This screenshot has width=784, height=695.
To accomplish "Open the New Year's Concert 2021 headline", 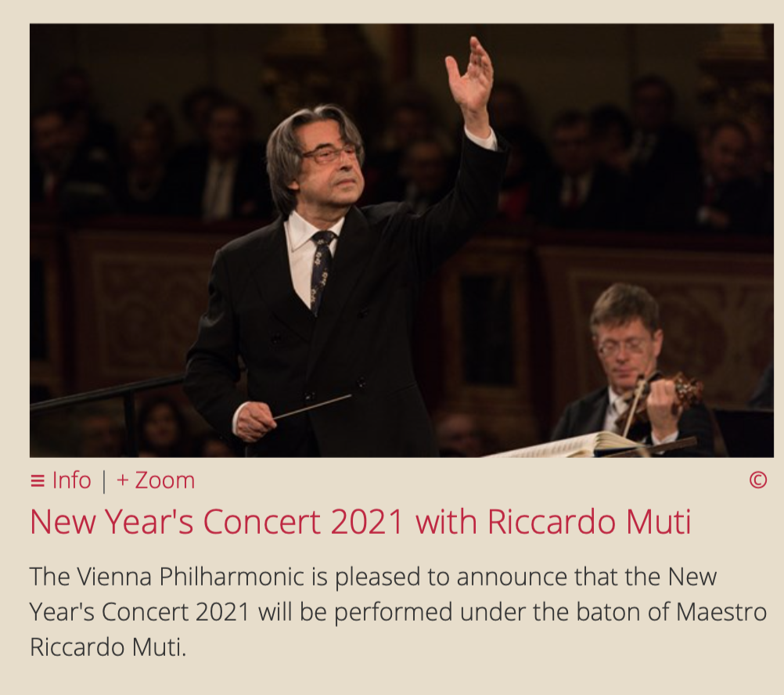I will pos(361,522).
